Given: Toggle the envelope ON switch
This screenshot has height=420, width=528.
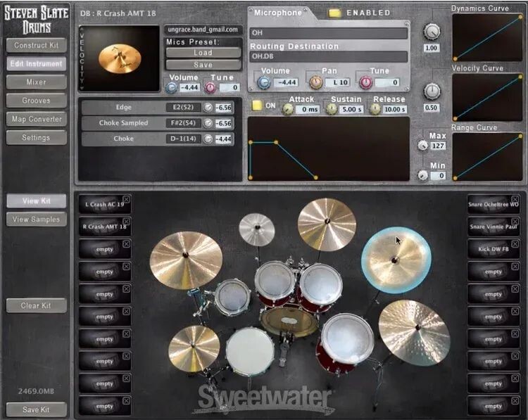Looking at the screenshot, I should coord(257,106).
